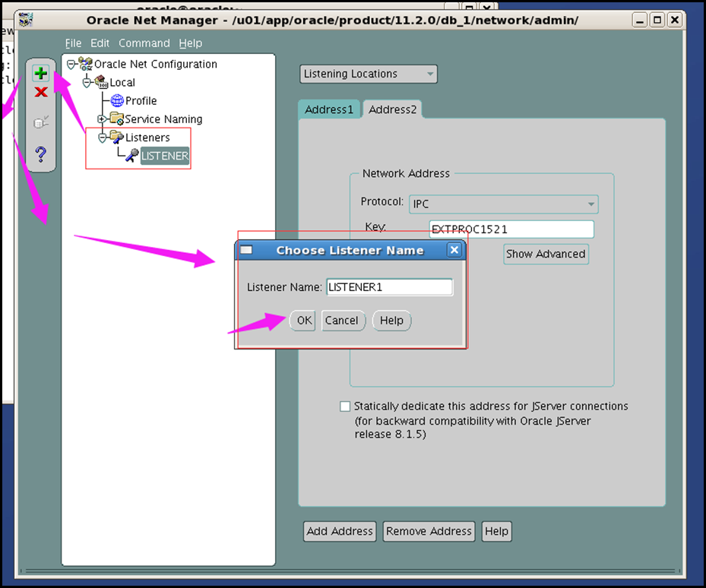Click the Oracle Net Manager title bar icon

tap(26, 20)
